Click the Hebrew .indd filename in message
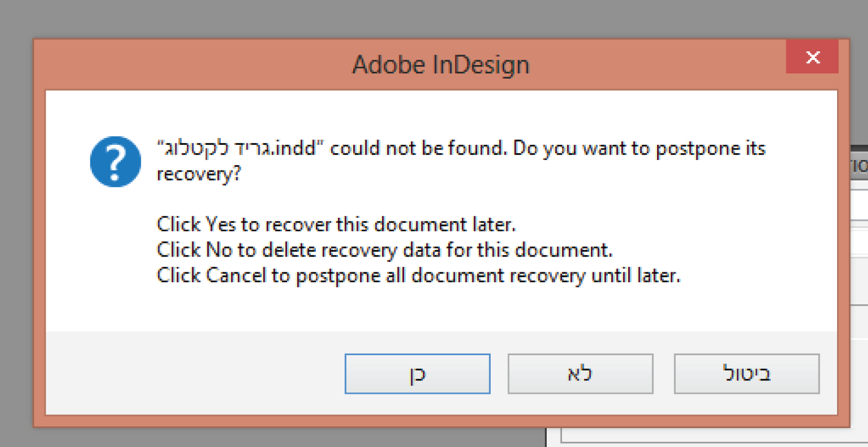Image resolution: width=868 pixels, height=447 pixels. coord(240,148)
